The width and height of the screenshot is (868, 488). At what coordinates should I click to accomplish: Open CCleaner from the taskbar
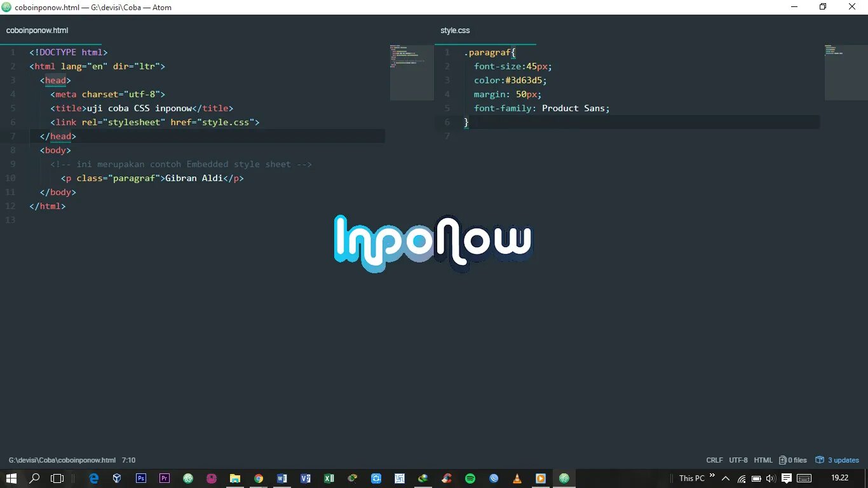pos(447,478)
